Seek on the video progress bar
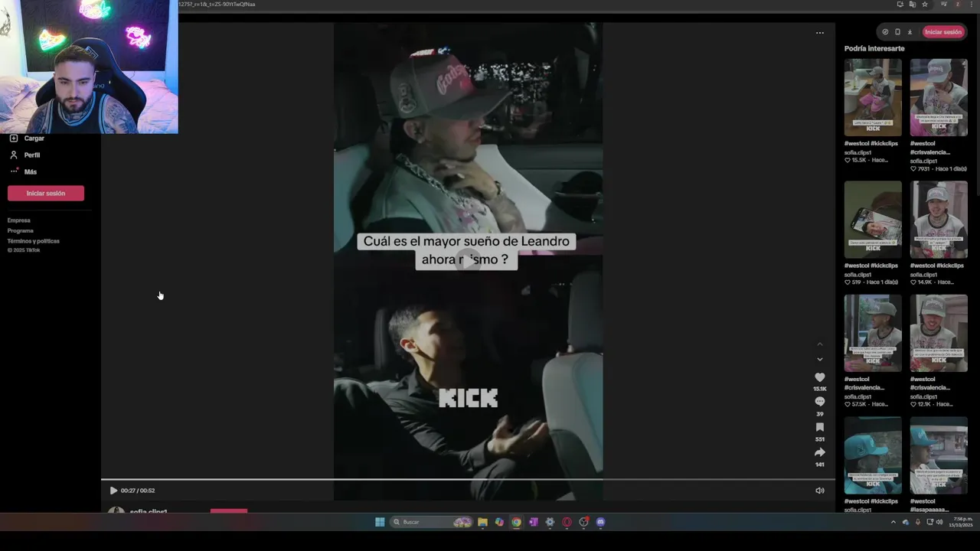The width and height of the screenshot is (980, 551). 468,480
